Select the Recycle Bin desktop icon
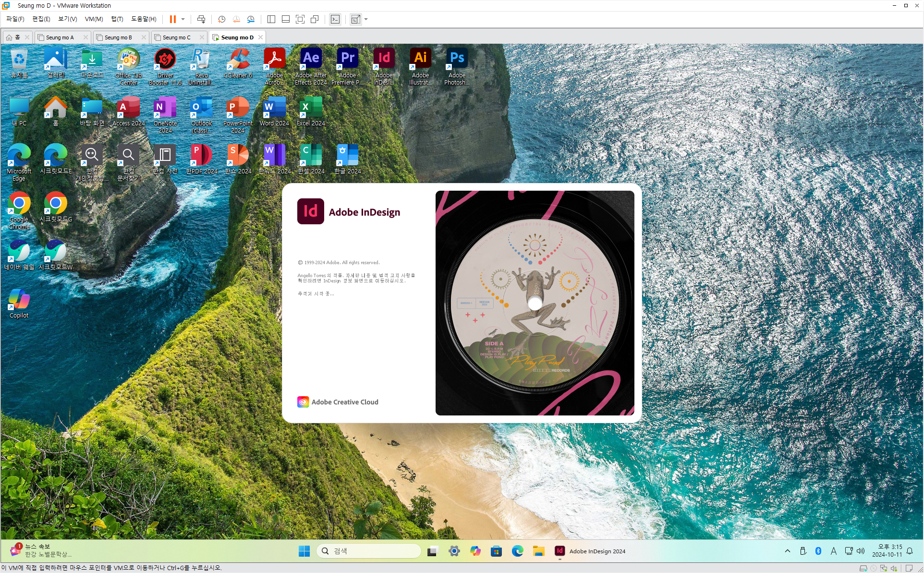924x573 pixels. click(x=19, y=63)
